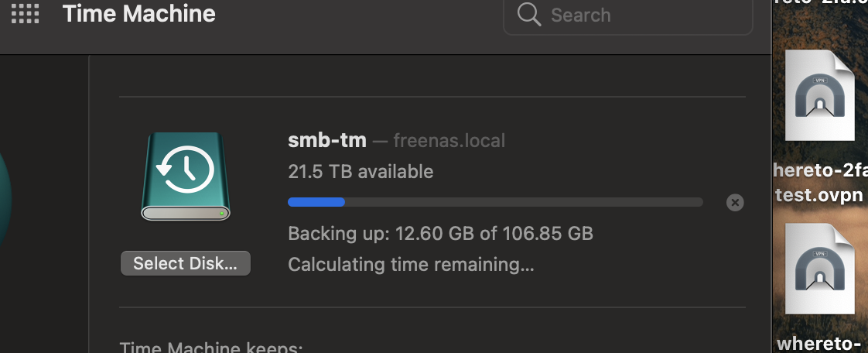The width and height of the screenshot is (868, 353).
Task: Select the lower VPN tunnel file icon
Action: click(820, 269)
